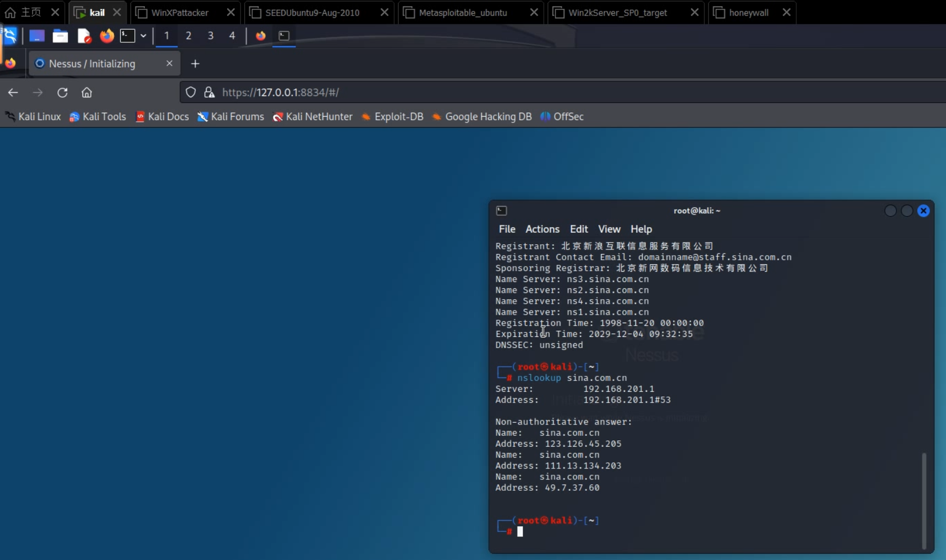Click the terminal command prompt cursor
The height and width of the screenshot is (560, 946).
point(520,531)
